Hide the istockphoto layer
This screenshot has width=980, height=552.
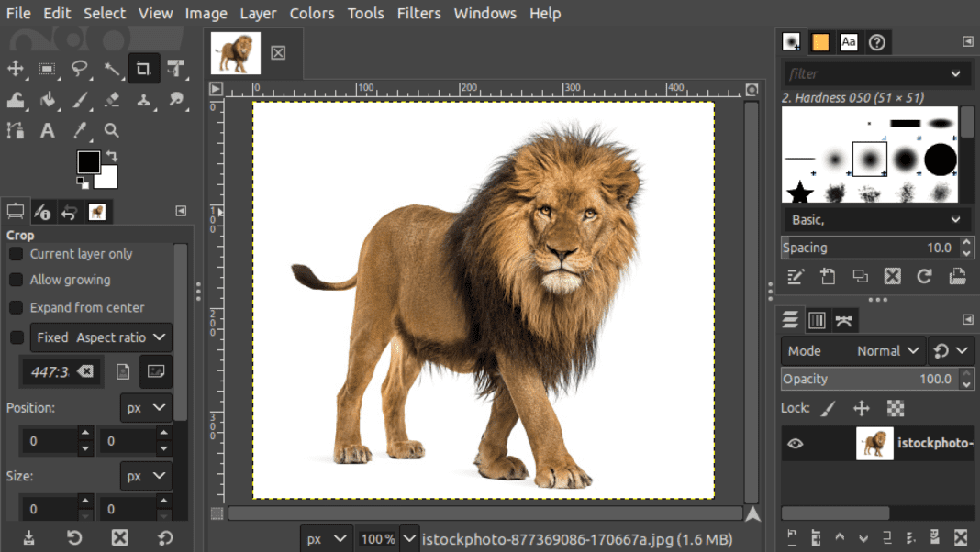point(795,443)
